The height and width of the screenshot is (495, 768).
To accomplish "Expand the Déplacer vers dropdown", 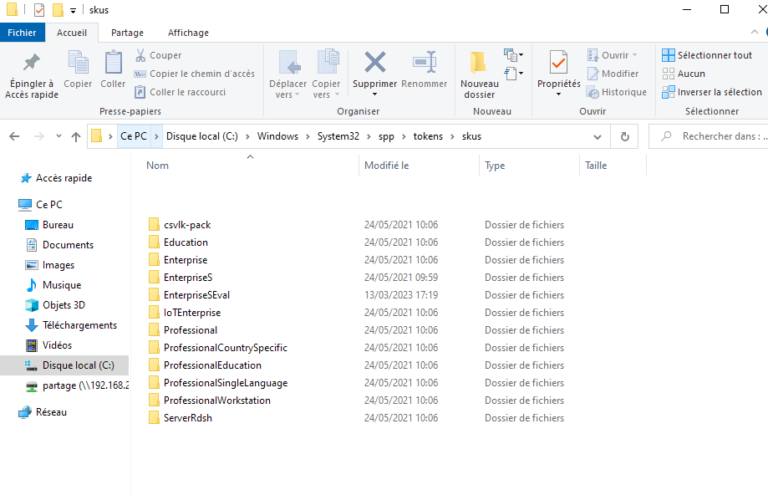I will tap(289, 89).
